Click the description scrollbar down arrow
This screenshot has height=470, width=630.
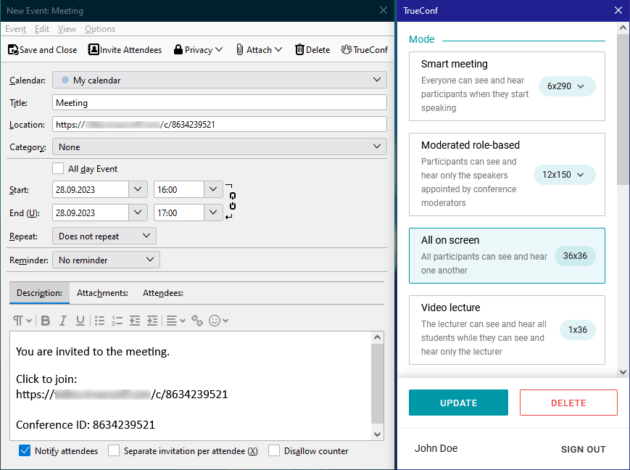coord(377,434)
